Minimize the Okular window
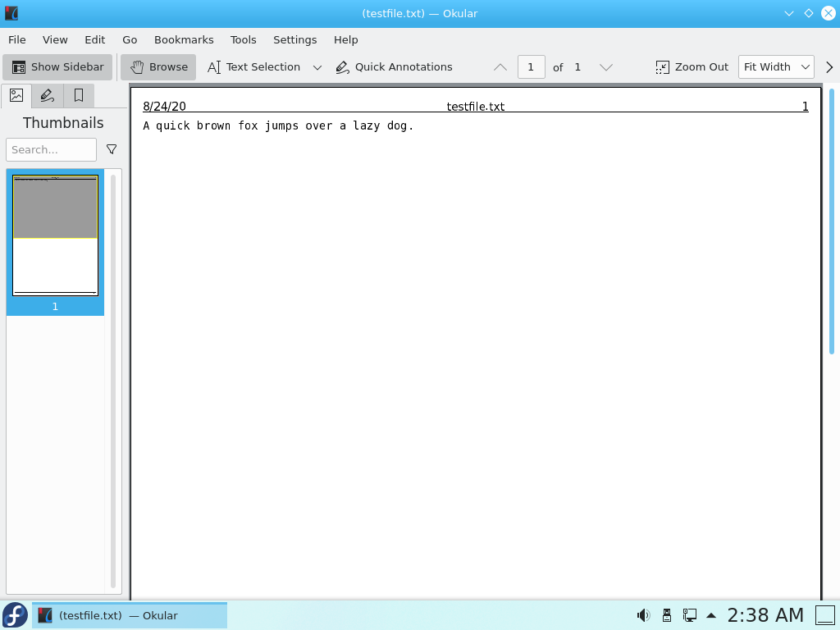840x630 pixels. [788, 13]
